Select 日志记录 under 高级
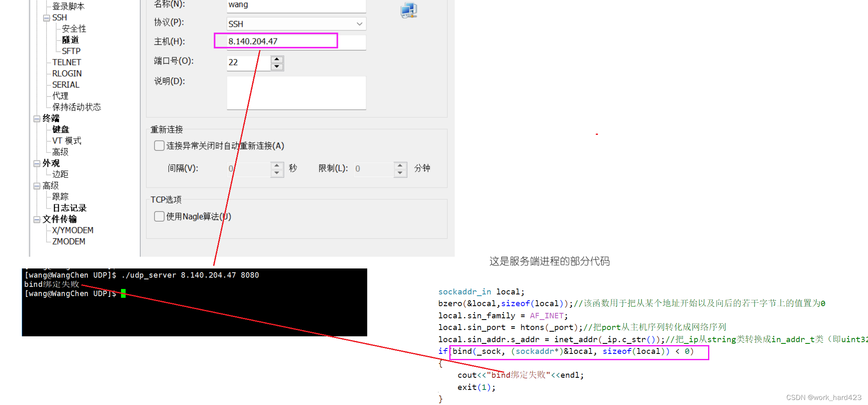 (x=70, y=208)
